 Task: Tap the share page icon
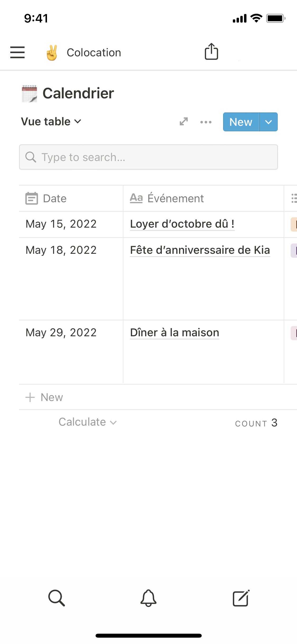[x=211, y=52]
